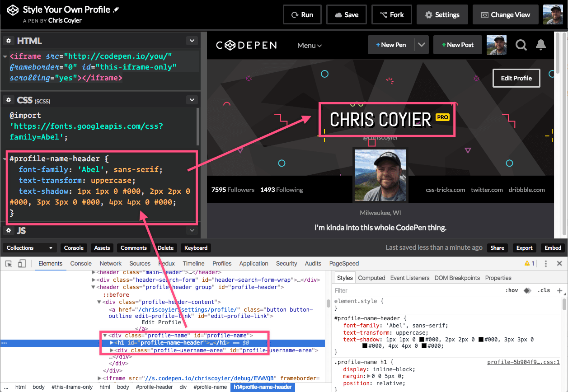The width and height of the screenshot is (568, 392).
Task: Collapse the div profile-name node
Action: pyautogui.click(x=105, y=336)
